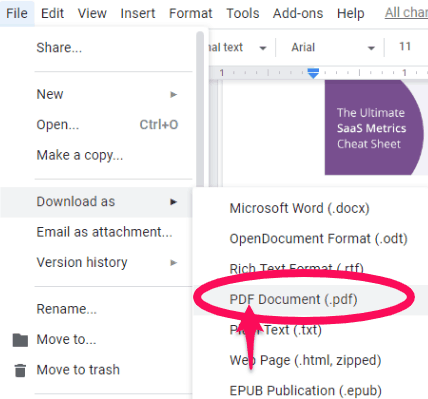Open the paragraph style dropdown

point(238,48)
